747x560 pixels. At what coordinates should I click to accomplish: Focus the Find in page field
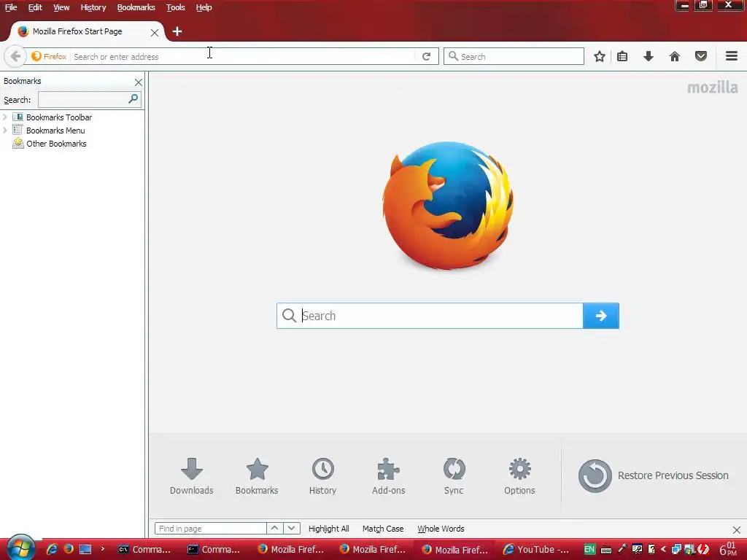click(210, 529)
